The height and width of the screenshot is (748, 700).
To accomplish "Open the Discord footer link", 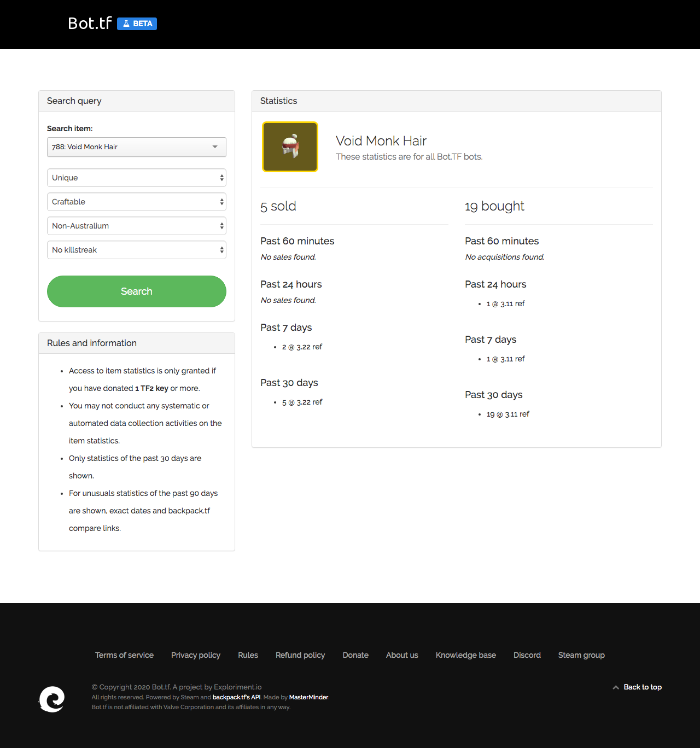I will [527, 655].
